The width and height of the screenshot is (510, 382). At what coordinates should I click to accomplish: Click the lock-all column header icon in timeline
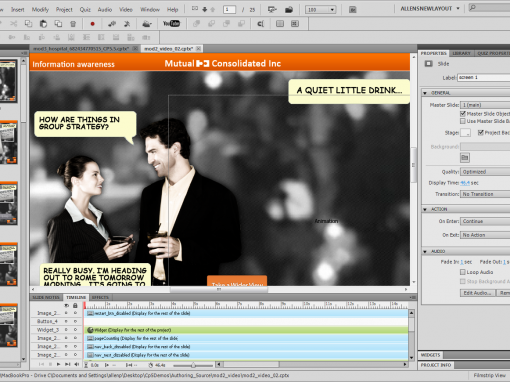(75, 305)
